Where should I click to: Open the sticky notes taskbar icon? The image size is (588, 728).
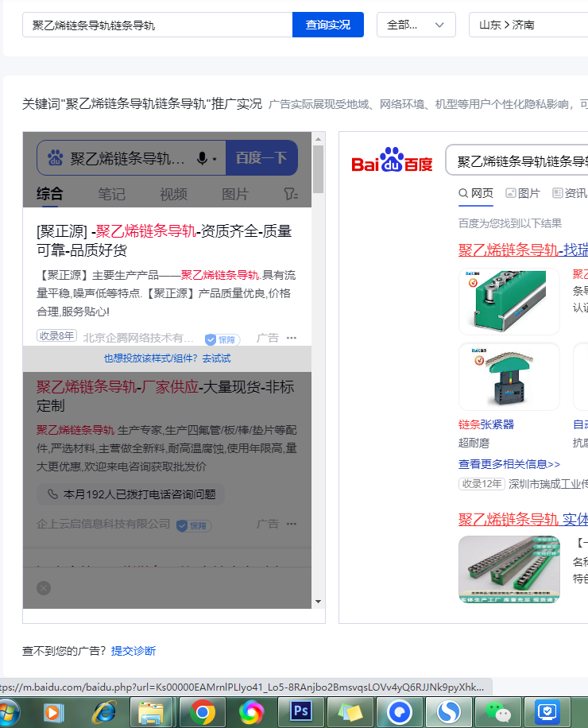click(x=351, y=712)
